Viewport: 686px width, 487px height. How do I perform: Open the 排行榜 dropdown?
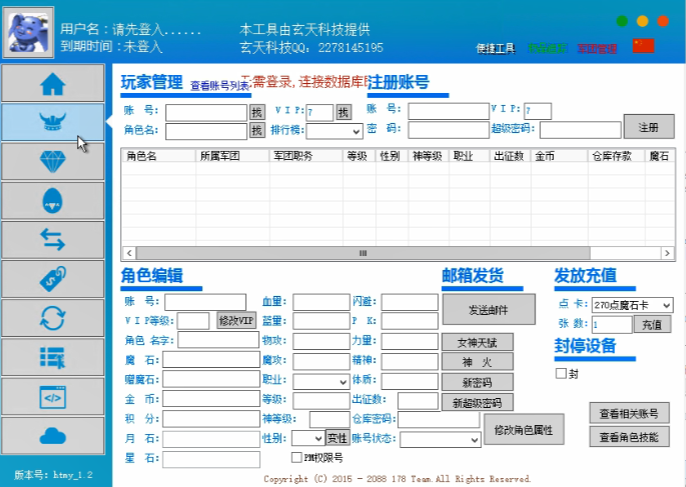(334, 131)
